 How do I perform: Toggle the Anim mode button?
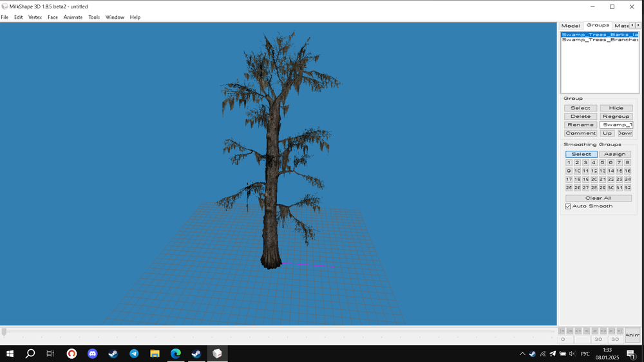(632, 335)
